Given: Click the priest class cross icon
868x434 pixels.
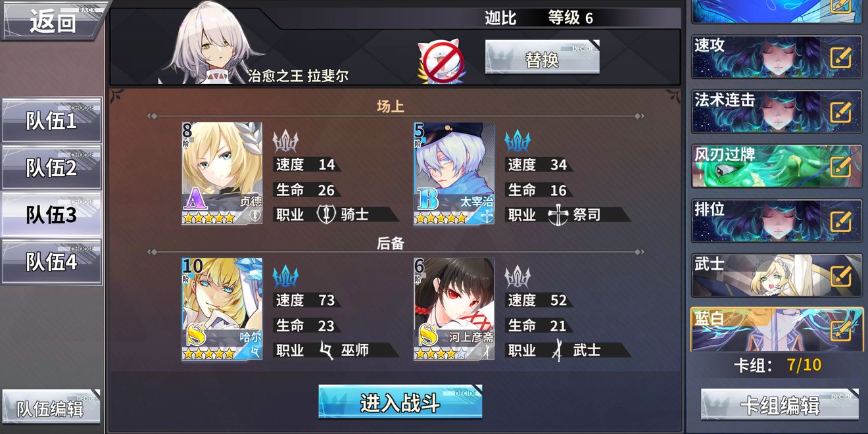Looking at the screenshot, I should tap(558, 214).
